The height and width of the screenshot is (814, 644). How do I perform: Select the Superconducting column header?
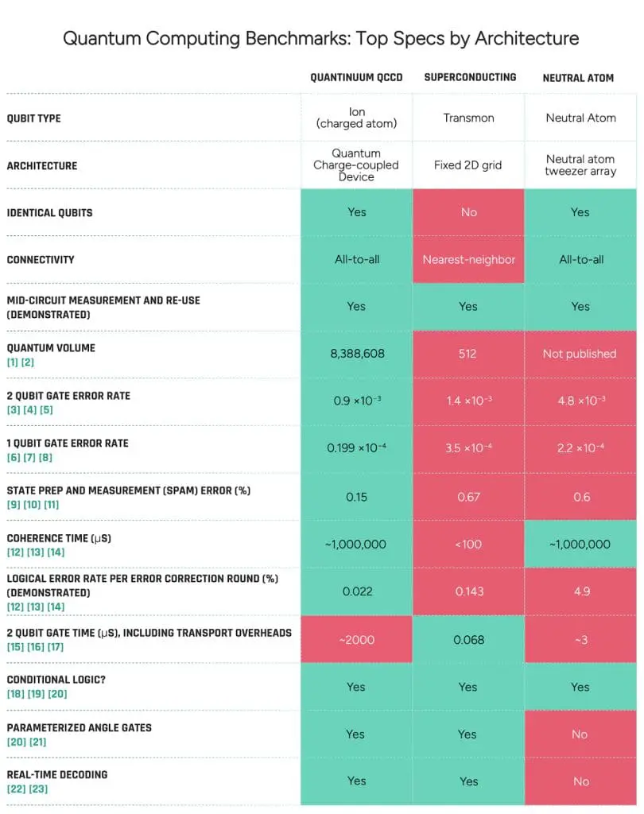(470, 77)
